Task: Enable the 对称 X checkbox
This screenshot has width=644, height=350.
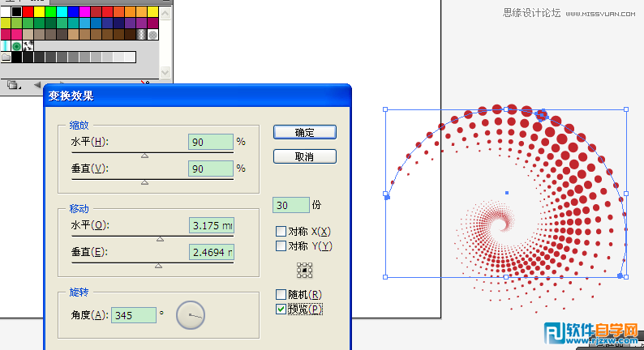Action: 281,232
